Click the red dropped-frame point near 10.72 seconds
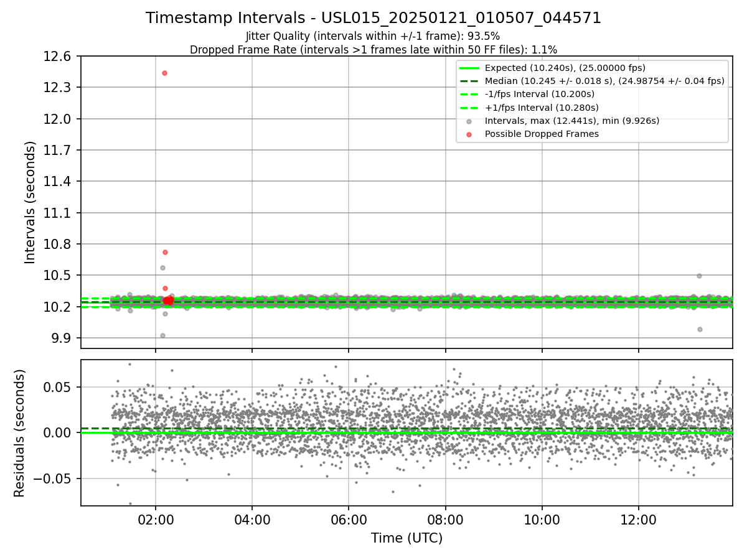The image size is (747, 560). coord(165,252)
